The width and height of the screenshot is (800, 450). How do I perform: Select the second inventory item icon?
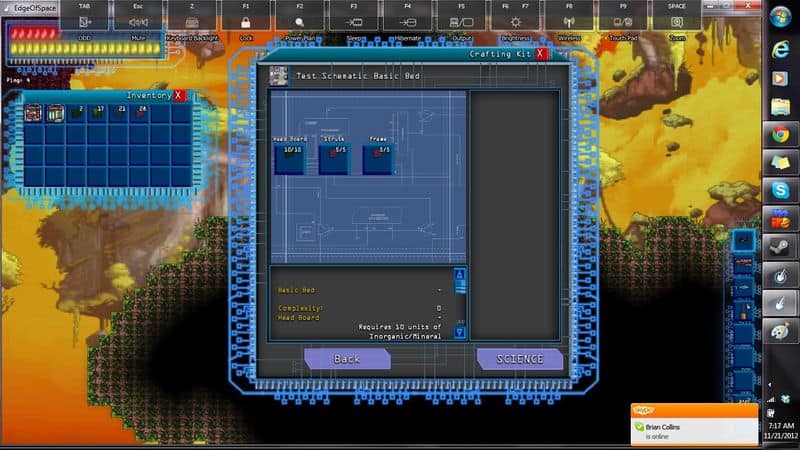[x=55, y=113]
